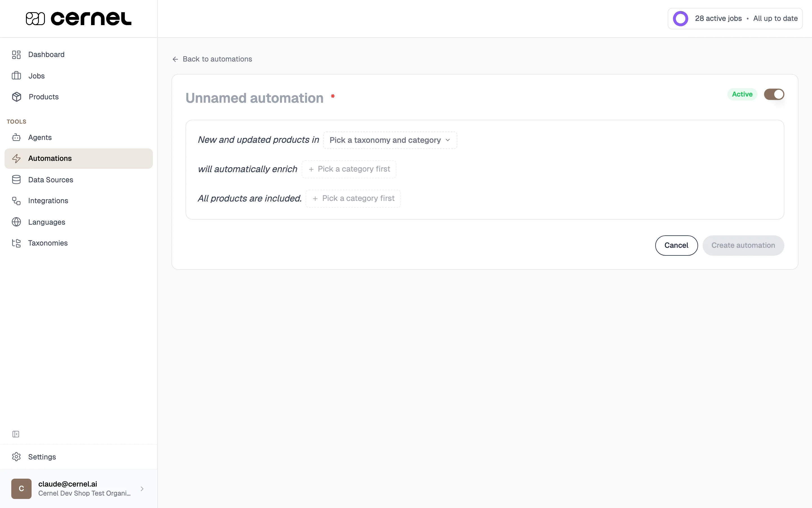The width and height of the screenshot is (812, 508).
Task: Click the Agents robot icon
Action: tap(16, 137)
